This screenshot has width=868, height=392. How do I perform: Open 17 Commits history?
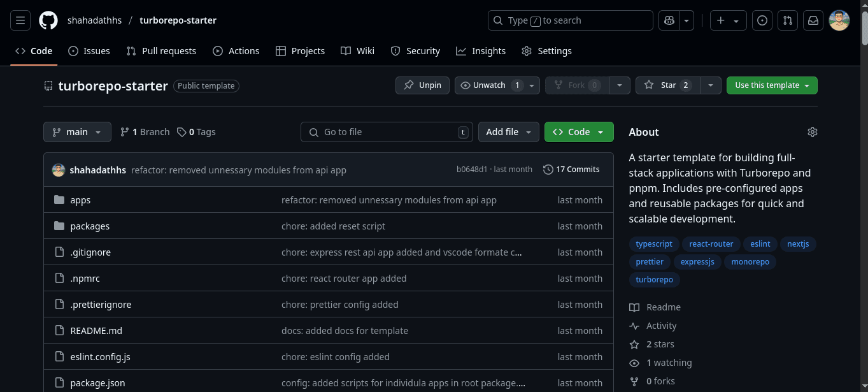tap(571, 170)
